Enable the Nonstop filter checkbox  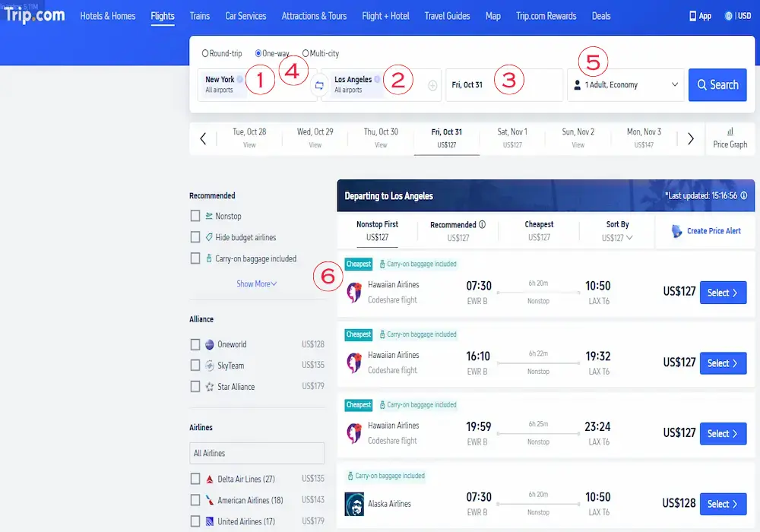coord(195,216)
